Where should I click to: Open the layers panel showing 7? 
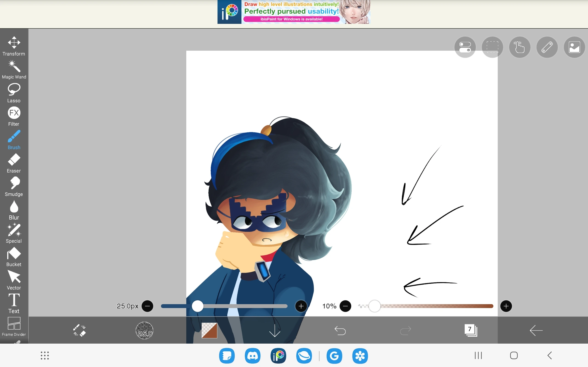click(471, 330)
